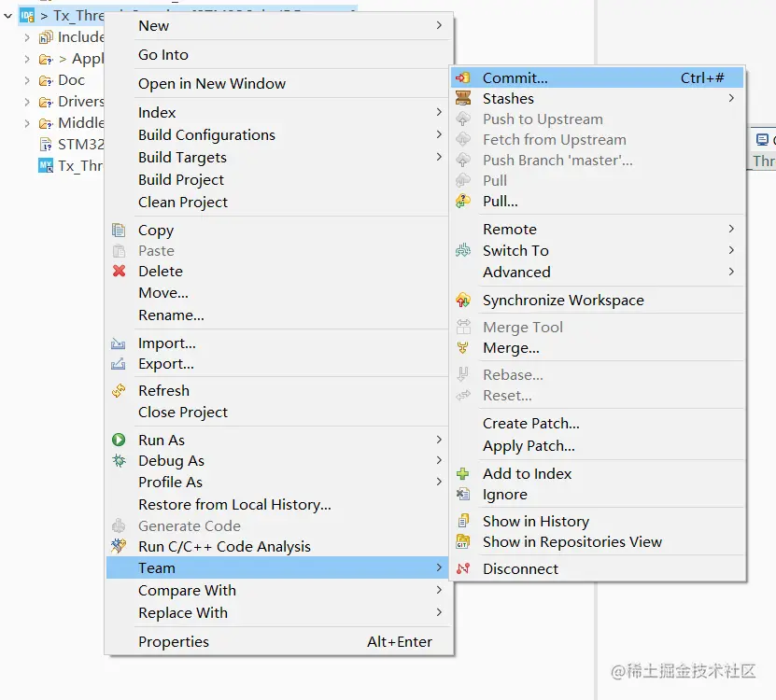Open Stashes via its stash icon
This screenshot has height=700, width=776.
pos(464,98)
